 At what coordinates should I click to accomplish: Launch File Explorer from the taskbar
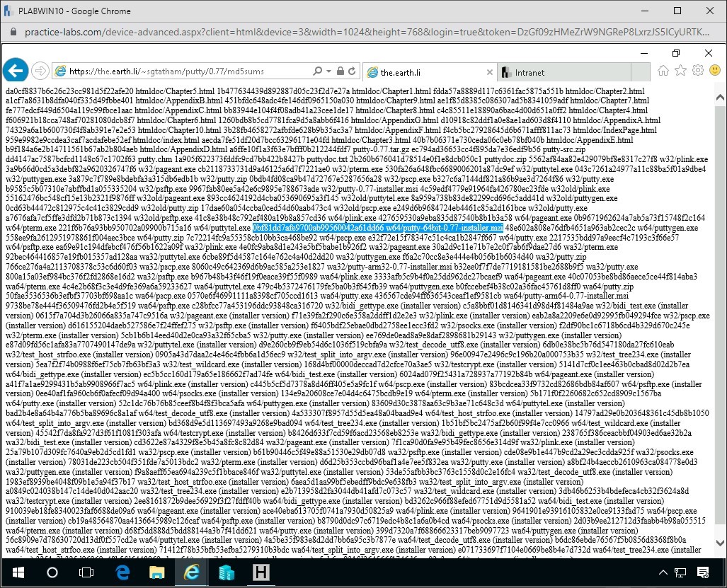[x=157, y=573]
